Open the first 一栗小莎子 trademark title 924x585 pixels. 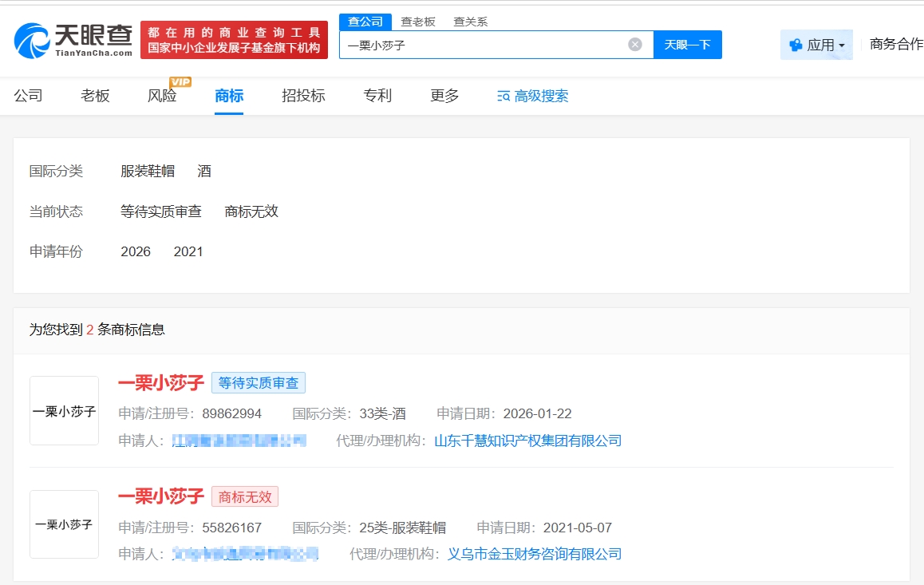[161, 383]
